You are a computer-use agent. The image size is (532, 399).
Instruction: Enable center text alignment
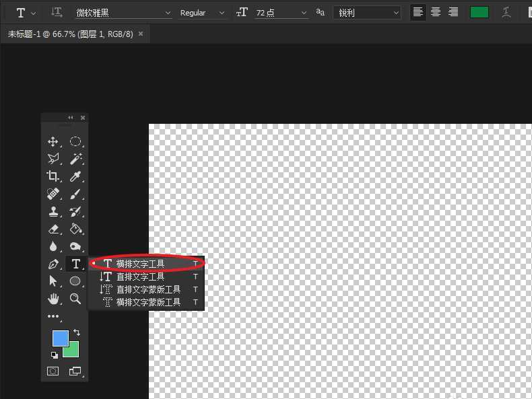coord(436,13)
